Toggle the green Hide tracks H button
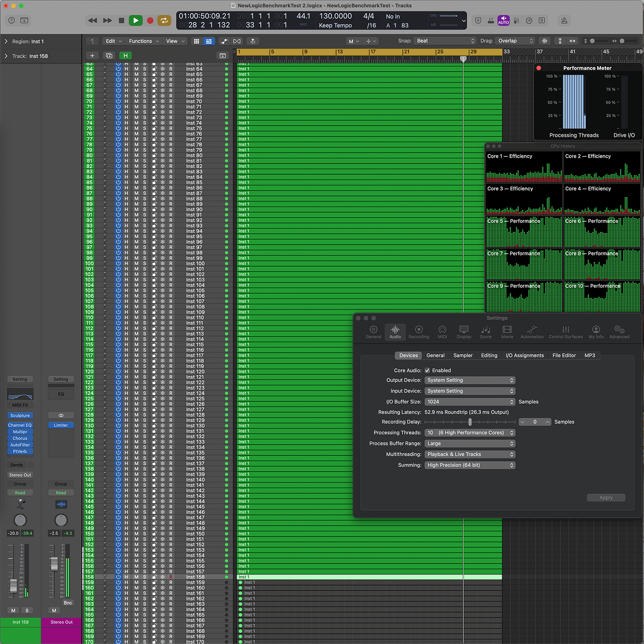Viewport: 644px width, 644px height. [x=125, y=55]
